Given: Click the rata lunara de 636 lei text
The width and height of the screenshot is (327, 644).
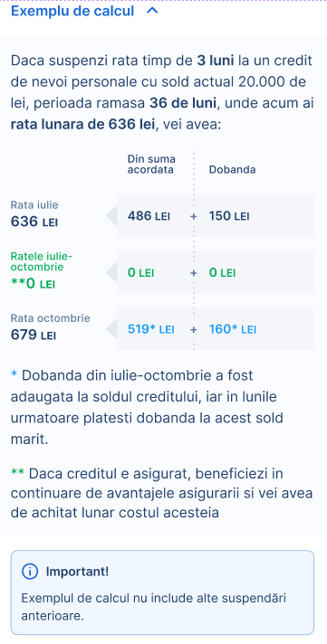Looking at the screenshot, I should pos(83,124).
